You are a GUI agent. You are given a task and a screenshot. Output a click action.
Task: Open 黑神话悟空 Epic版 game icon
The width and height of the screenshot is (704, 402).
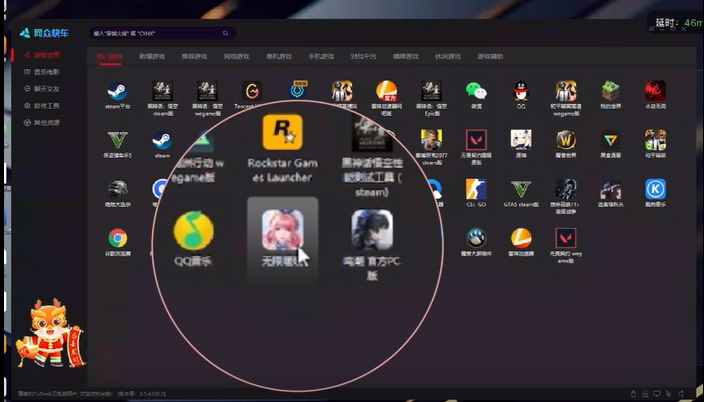coord(431,91)
